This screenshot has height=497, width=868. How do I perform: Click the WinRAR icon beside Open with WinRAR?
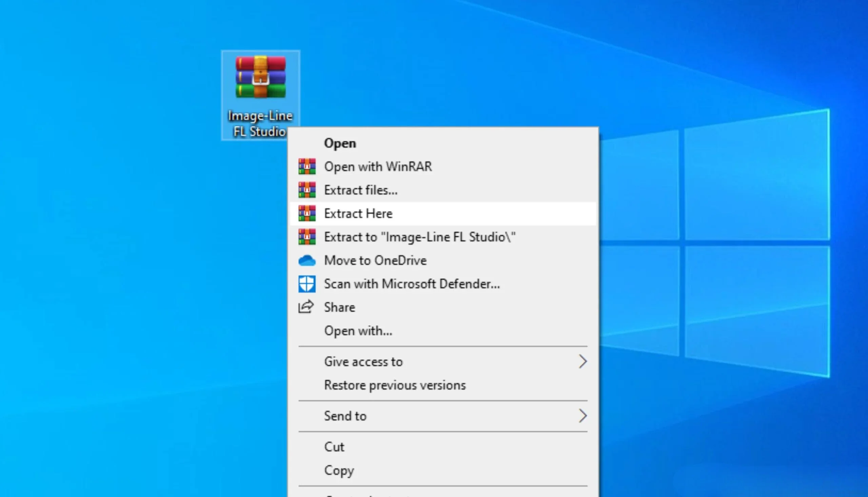click(x=307, y=167)
